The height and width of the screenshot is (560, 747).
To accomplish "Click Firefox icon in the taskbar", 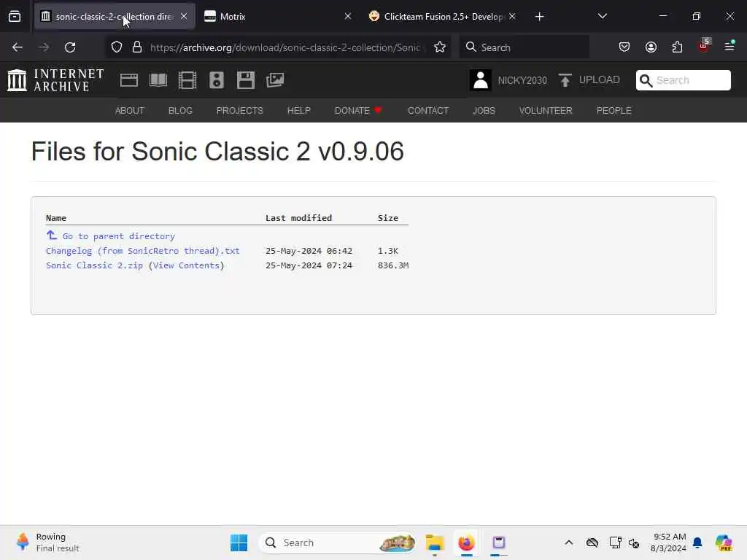I will pyautogui.click(x=466, y=542).
